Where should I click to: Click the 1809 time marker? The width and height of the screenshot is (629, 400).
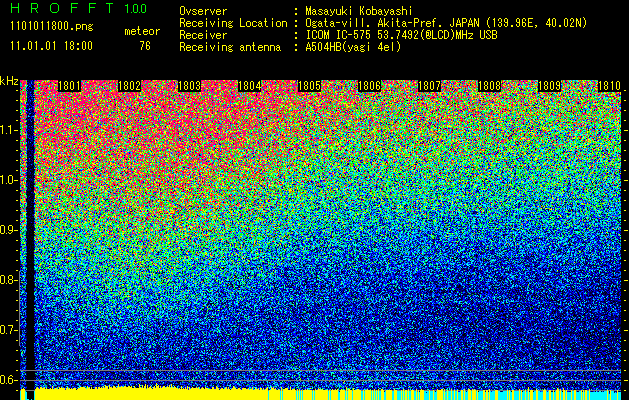point(549,86)
